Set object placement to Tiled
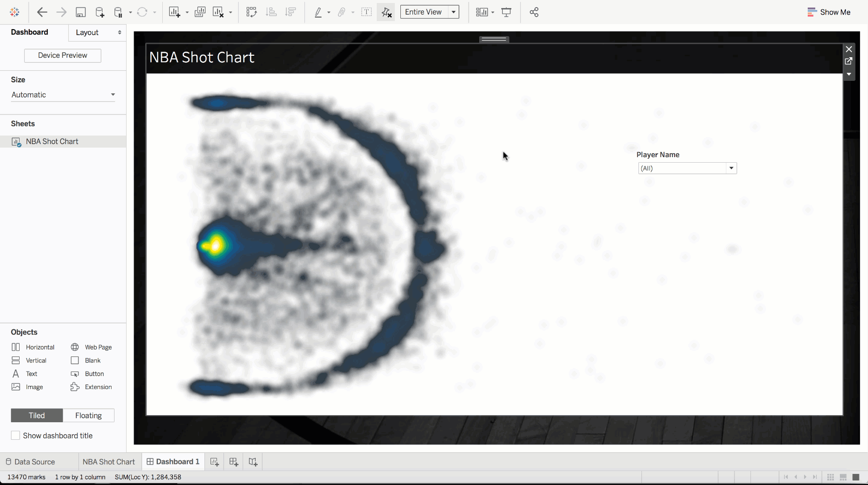The image size is (868, 485). pyautogui.click(x=37, y=416)
